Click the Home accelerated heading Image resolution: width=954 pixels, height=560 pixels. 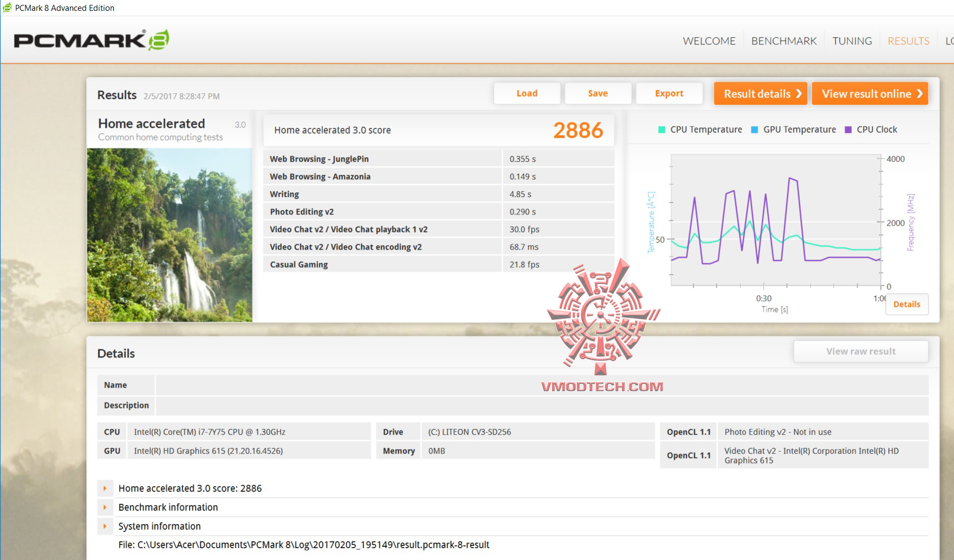(x=152, y=123)
